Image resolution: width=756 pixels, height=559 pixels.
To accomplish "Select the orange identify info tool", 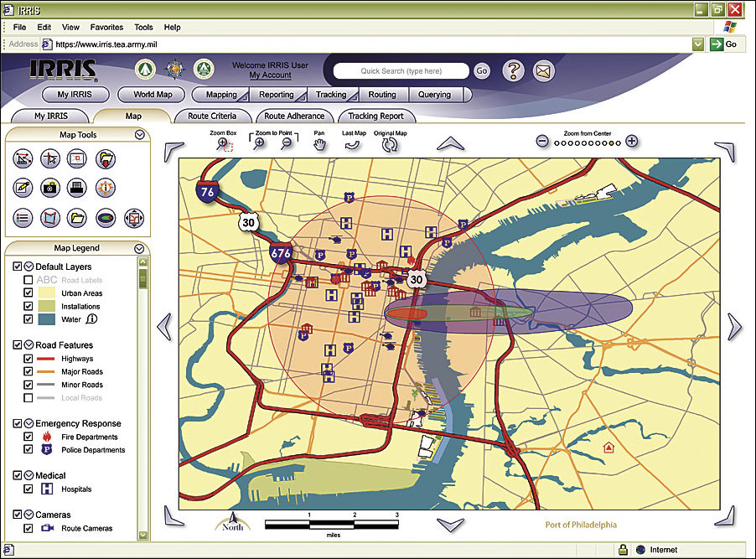I will tap(106, 188).
